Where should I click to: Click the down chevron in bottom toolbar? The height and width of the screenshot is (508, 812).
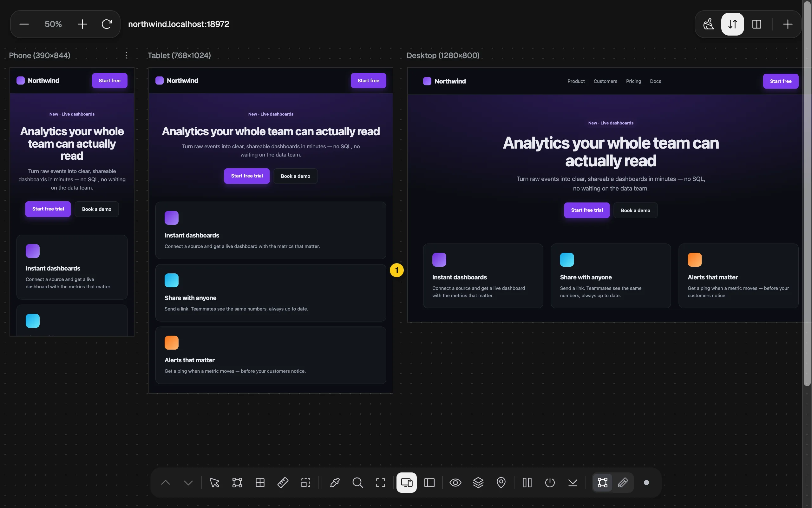tap(188, 483)
